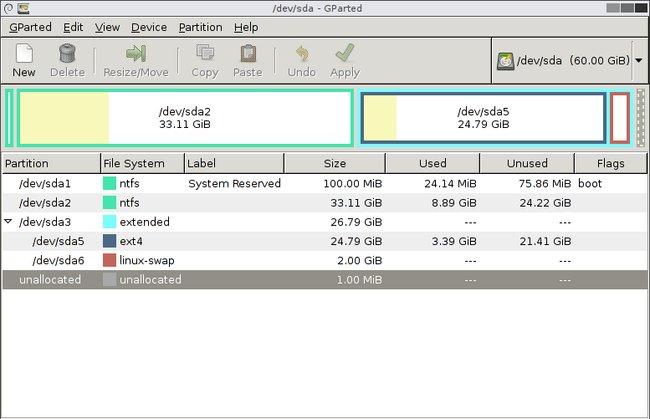Sort by the File System column header
Screen dimensions: 650x419
(x=142, y=163)
